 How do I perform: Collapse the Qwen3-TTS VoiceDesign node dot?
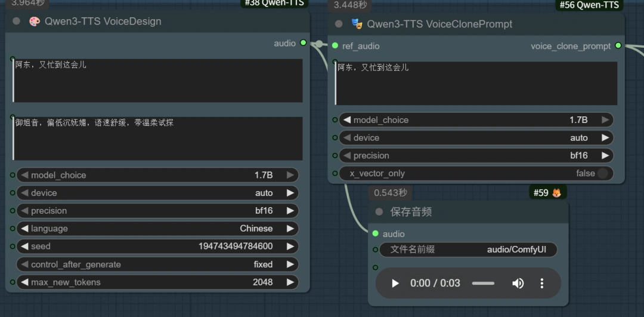tap(17, 21)
